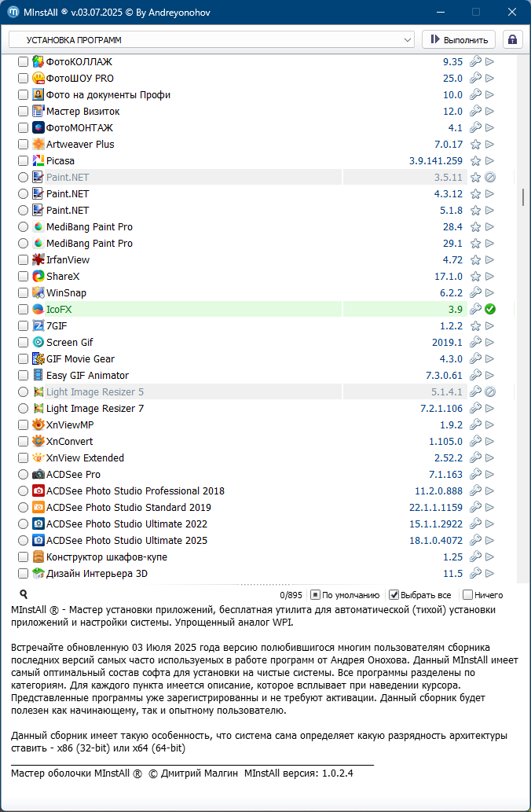The image size is (531, 812).
Task: Click the play arrow for ФотоШОУ PRO
Action: pyautogui.click(x=489, y=78)
